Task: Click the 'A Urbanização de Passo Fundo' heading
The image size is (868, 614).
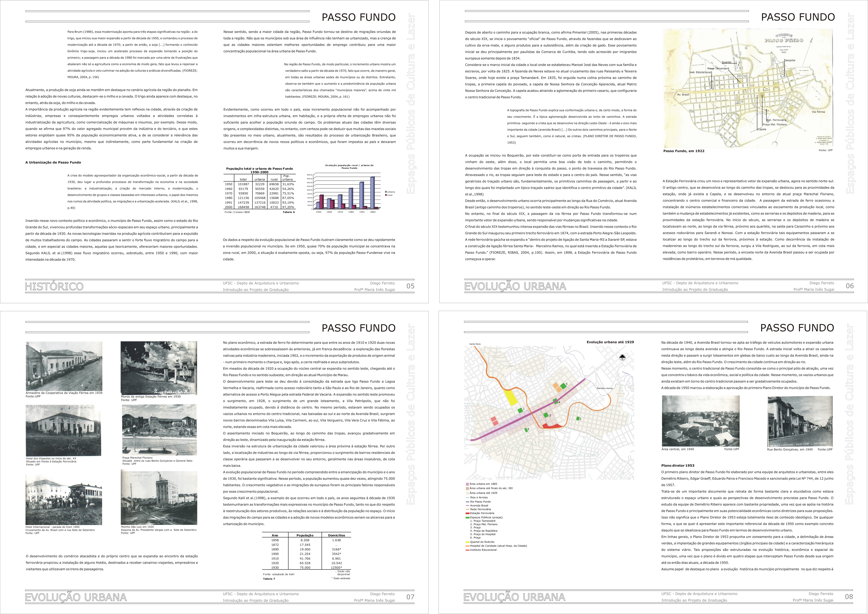Action: [53, 163]
